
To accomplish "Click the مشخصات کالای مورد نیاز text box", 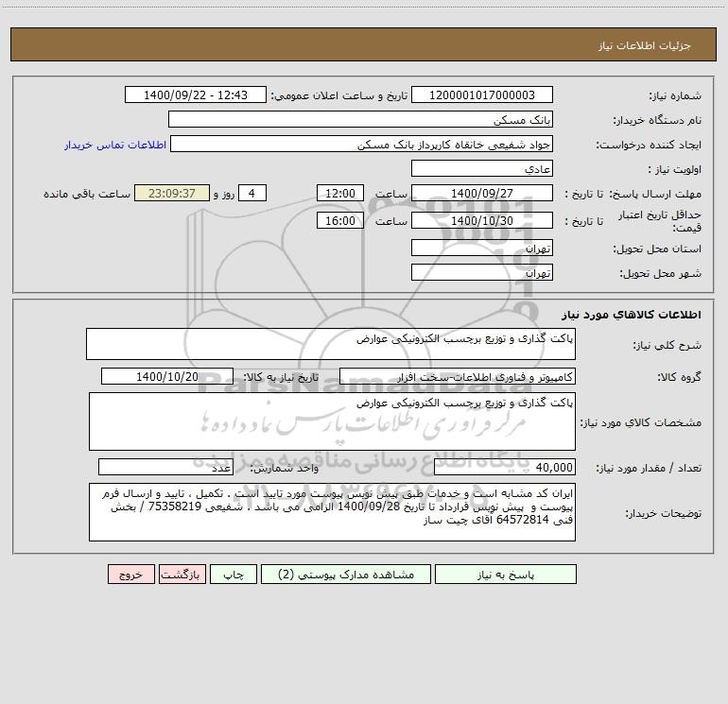I will 332,421.
